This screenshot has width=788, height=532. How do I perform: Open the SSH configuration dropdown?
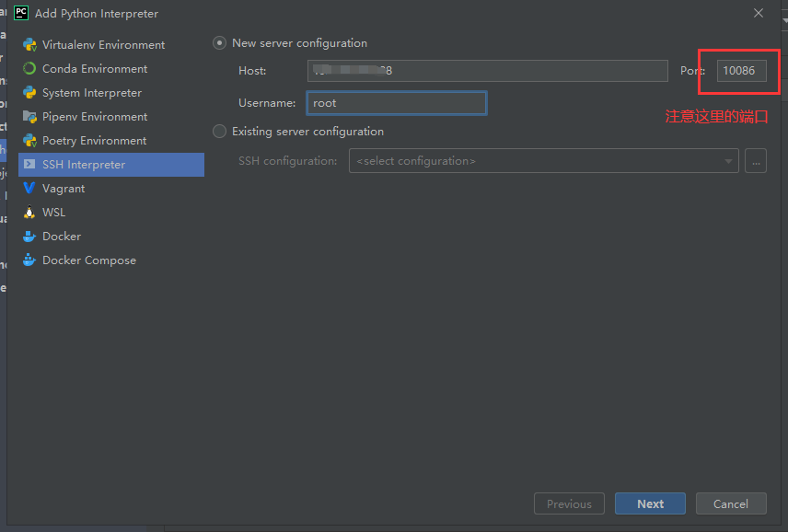[543, 161]
